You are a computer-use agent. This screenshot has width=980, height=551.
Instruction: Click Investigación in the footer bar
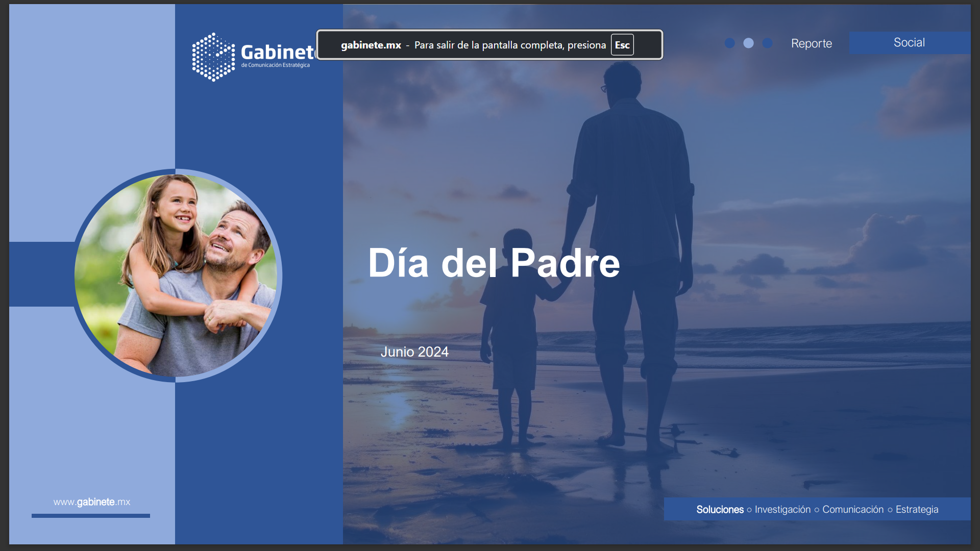[x=782, y=510]
